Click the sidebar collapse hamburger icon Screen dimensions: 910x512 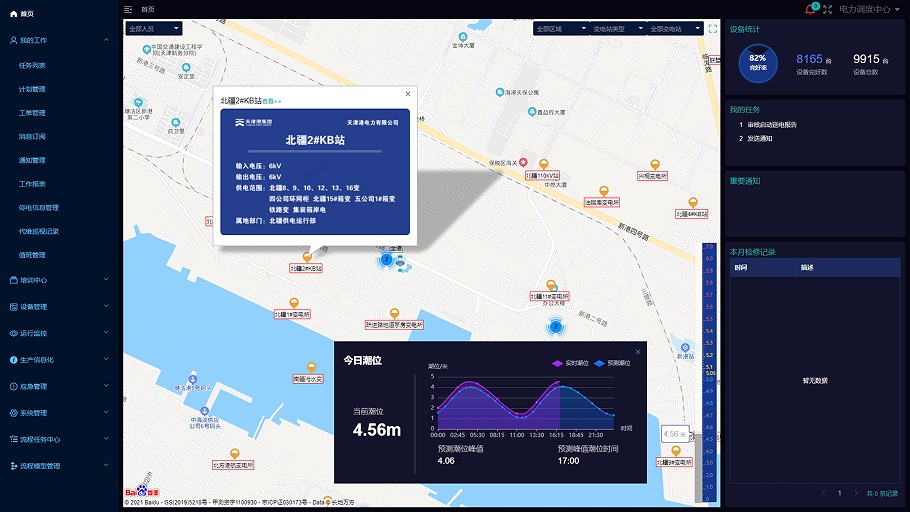point(128,9)
